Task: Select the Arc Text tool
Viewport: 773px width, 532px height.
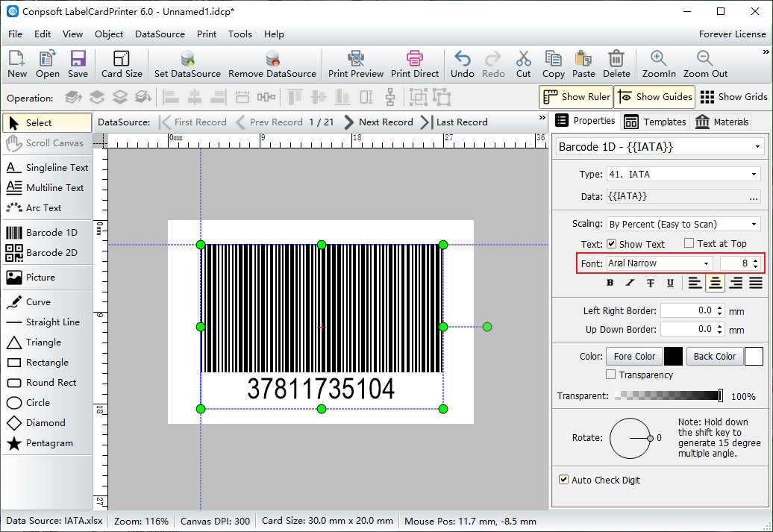Action: click(47, 208)
